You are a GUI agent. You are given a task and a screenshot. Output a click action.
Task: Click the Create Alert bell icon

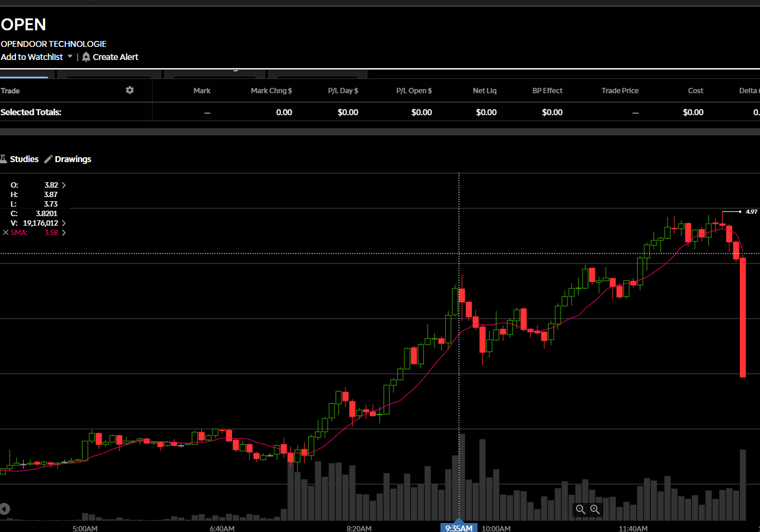click(86, 57)
